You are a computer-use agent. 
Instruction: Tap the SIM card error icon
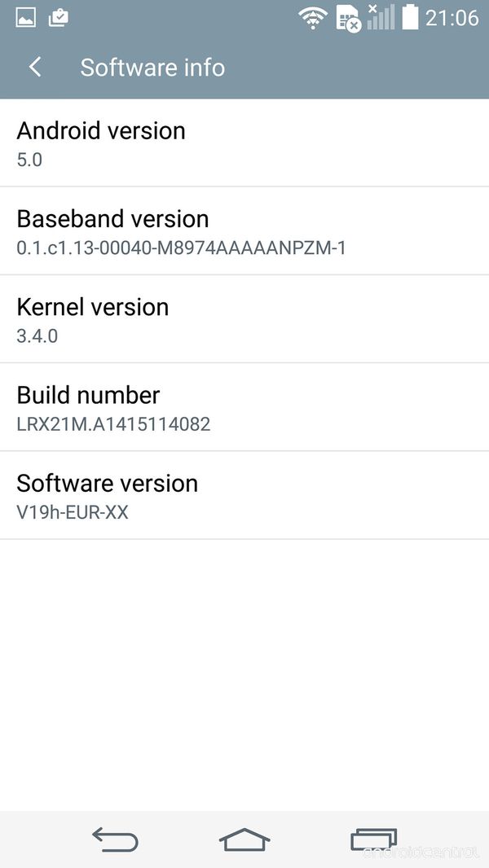coord(348,19)
